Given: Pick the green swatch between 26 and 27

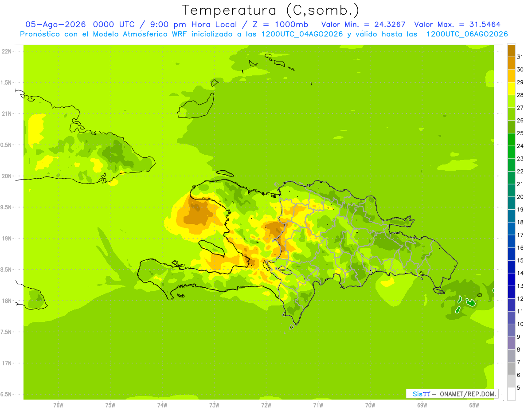Looking at the screenshot, I should pos(511,114).
